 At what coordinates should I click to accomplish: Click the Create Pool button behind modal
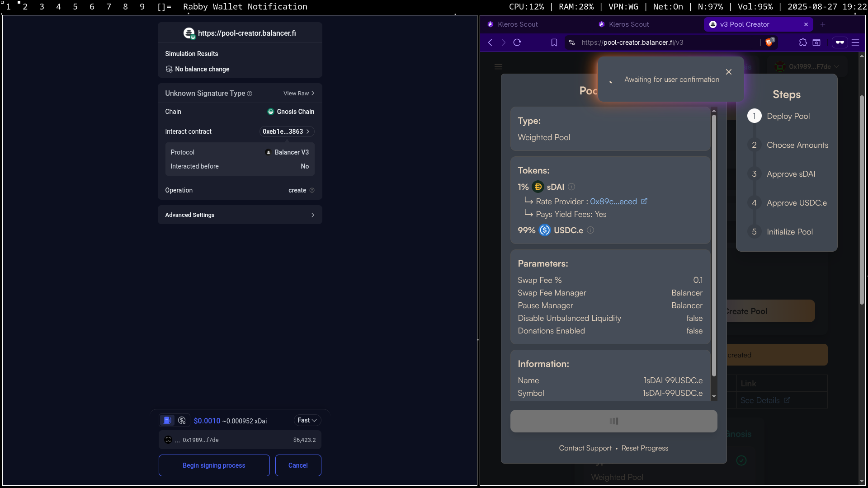pyautogui.click(x=770, y=311)
